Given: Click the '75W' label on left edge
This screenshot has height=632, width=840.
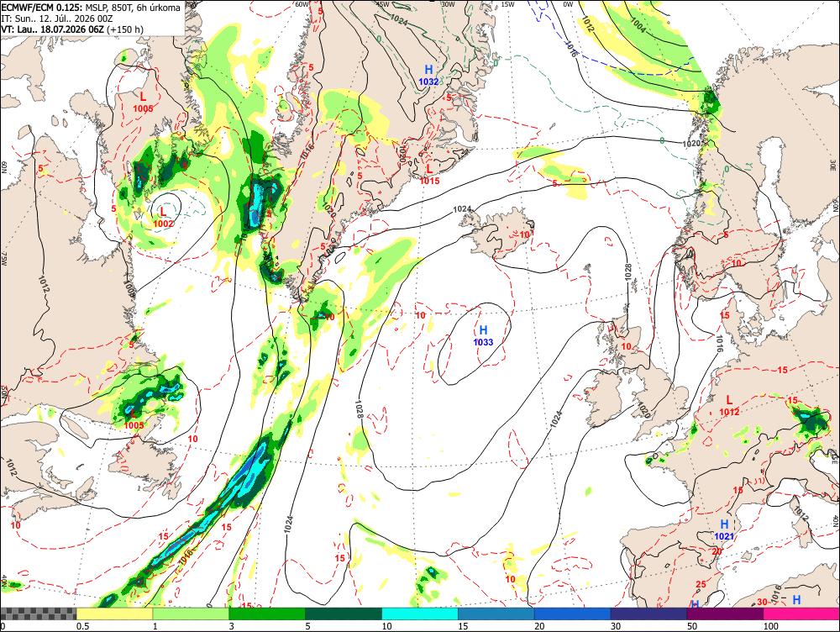Looking at the screenshot, I should coord(3,260).
